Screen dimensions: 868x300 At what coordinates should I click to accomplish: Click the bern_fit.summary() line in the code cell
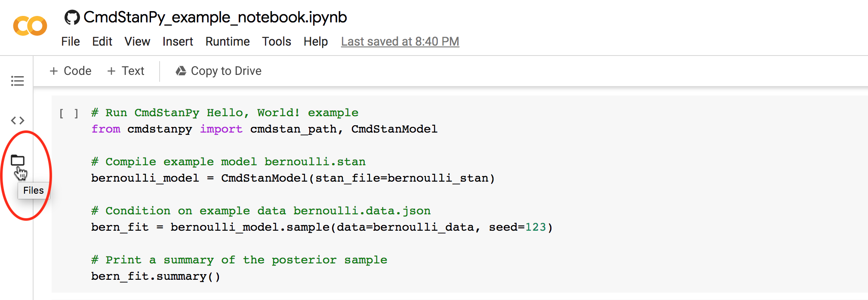(156, 276)
